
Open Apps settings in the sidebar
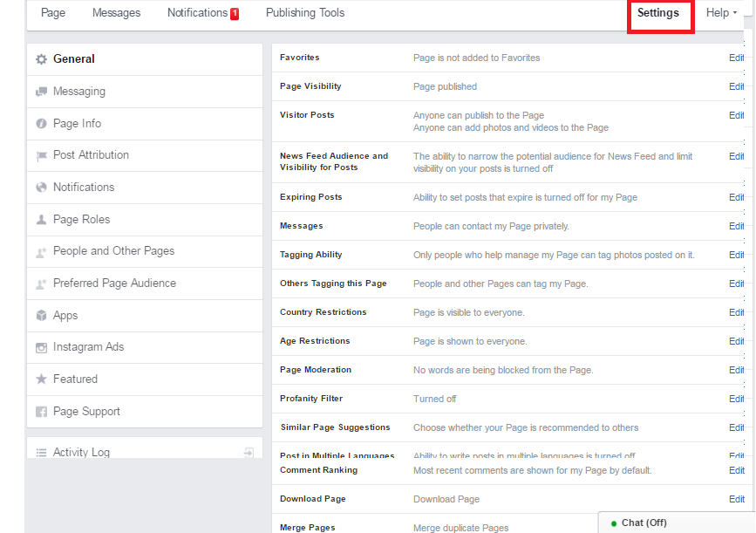click(x=145, y=316)
